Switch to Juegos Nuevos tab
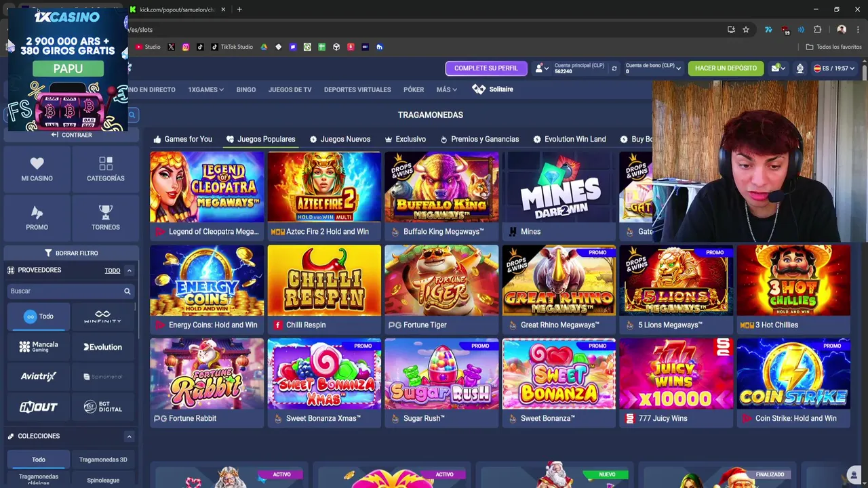The width and height of the screenshot is (868, 488). pyautogui.click(x=340, y=139)
